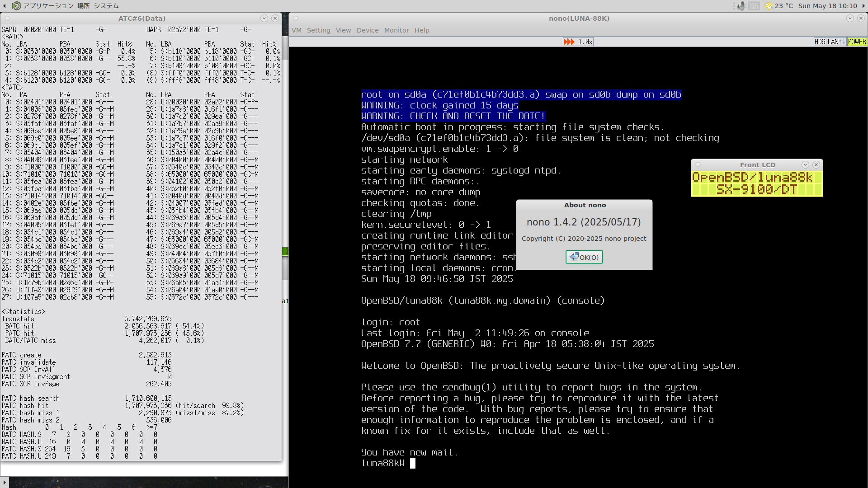Roll up the Front LCD window with chevron

coord(805,165)
